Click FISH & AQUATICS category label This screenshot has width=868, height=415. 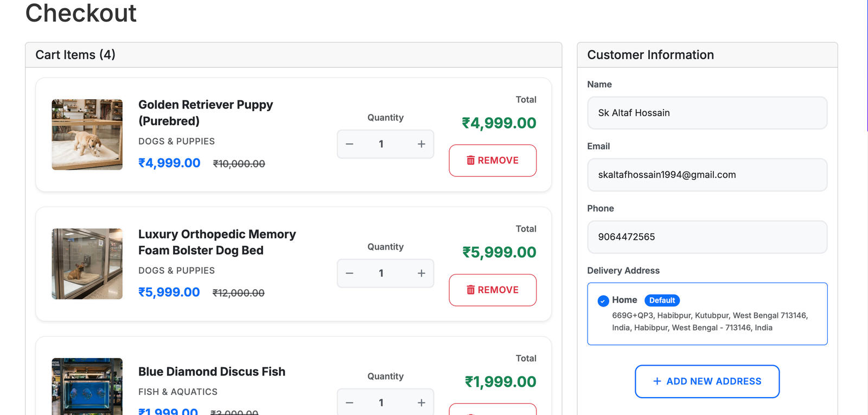(x=178, y=392)
